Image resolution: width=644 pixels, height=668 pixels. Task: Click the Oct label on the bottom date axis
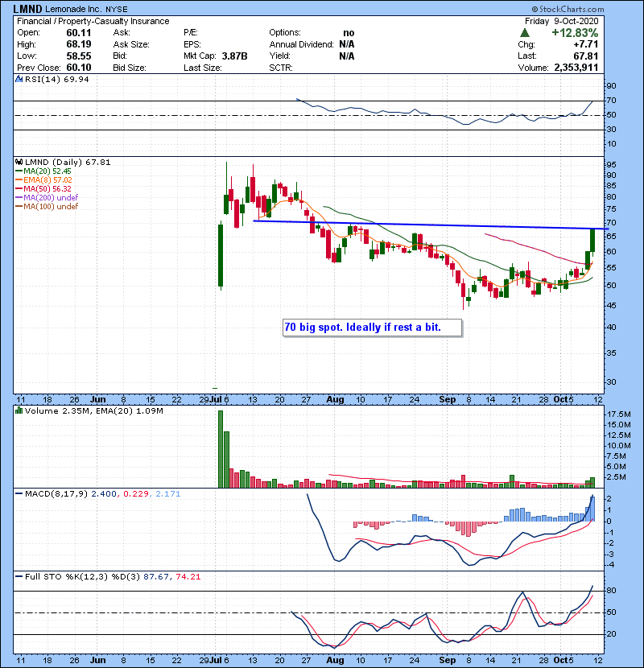click(560, 660)
